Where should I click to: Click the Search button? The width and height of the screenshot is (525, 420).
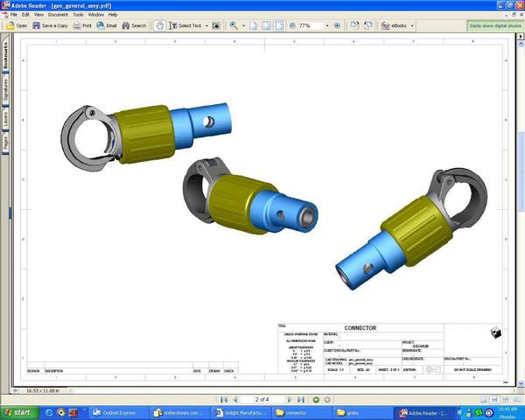(x=134, y=25)
